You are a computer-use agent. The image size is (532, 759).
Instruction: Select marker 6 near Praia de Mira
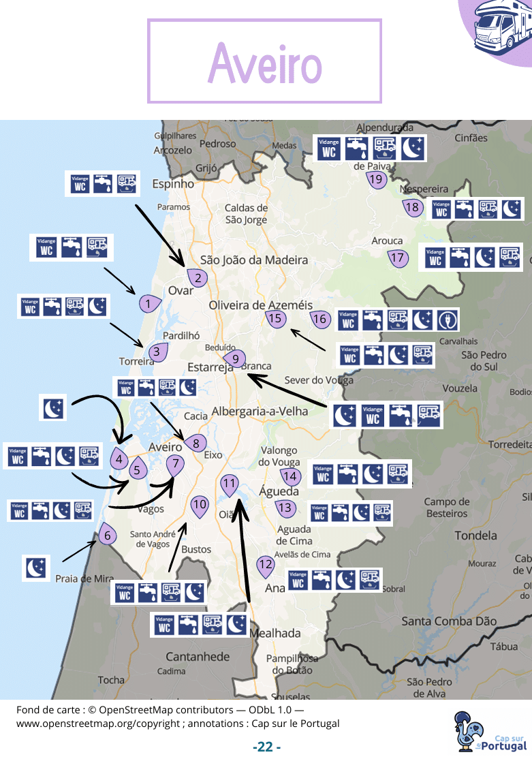(x=108, y=534)
